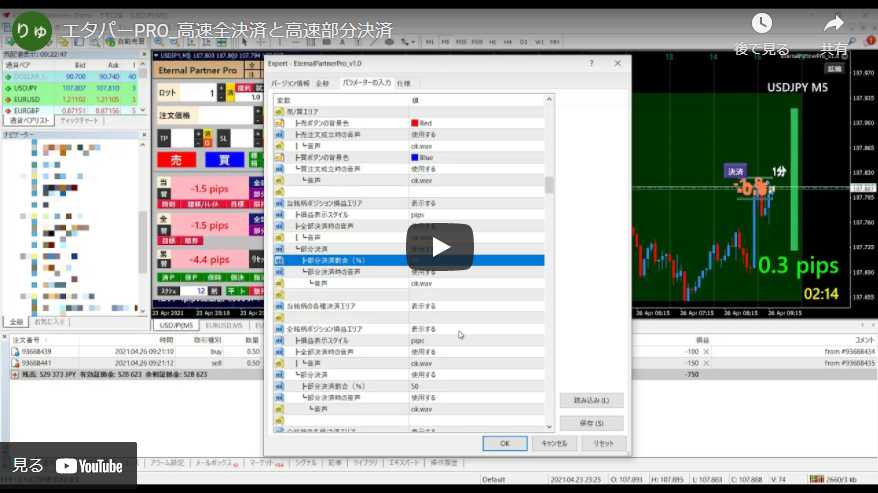Switch to the 仕様 tab in the dialog
This screenshot has width=878, height=493.
point(404,83)
